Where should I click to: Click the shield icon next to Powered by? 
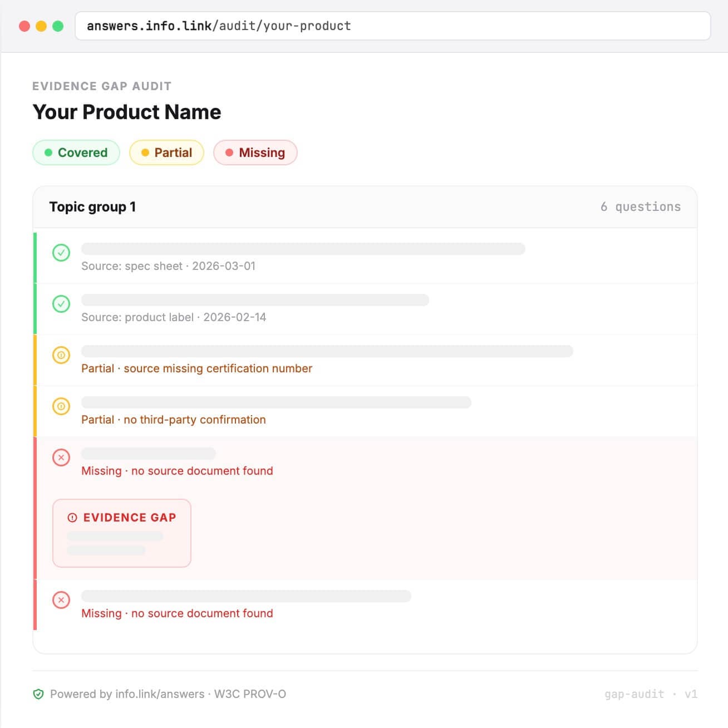coord(38,694)
